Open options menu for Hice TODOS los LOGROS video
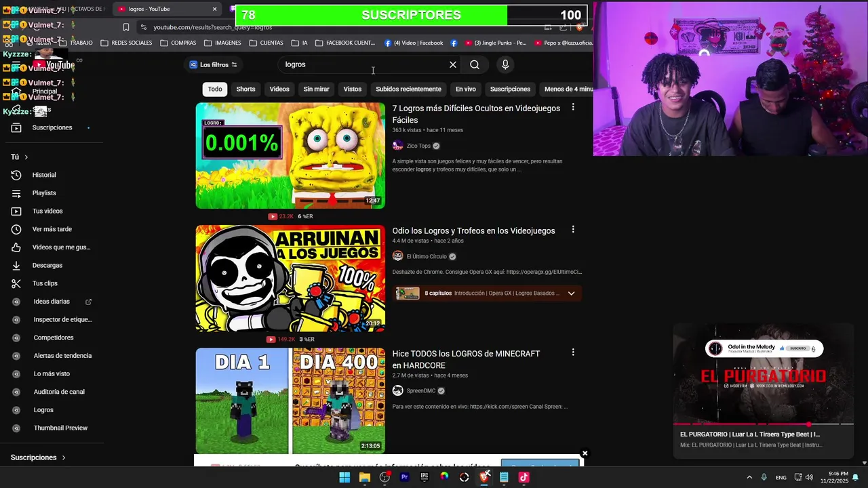Screen dimensions: 868x488 573,352
